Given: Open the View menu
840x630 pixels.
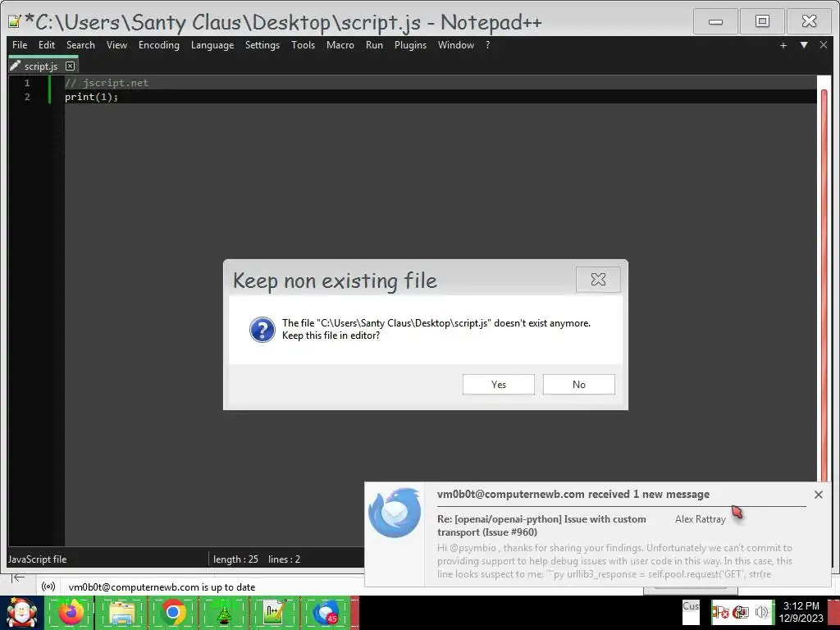Looking at the screenshot, I should [x=116, y=45].
